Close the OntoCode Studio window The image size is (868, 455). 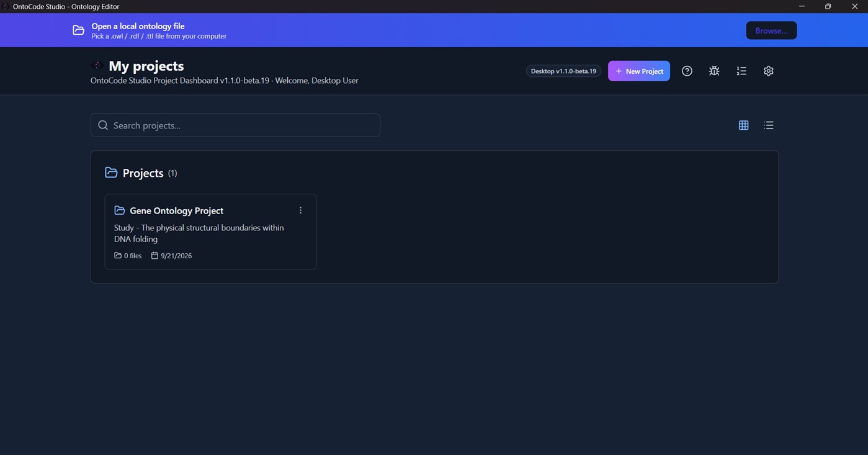pyautogui.click(x=854, y=6)
